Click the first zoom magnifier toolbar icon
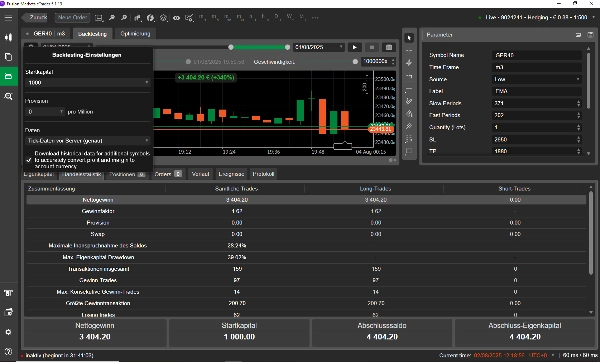The width and height of the screenshot is (600, 362). 112,18
